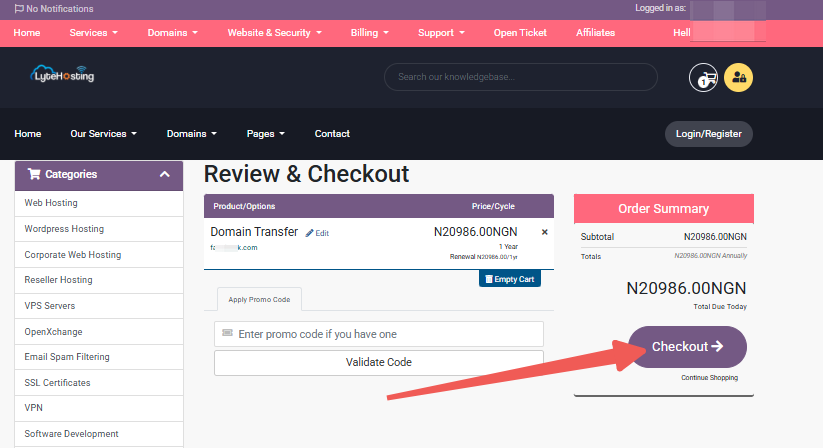Viewport: 823px width, 448px height.
Task: Click the Login/Register button
Action: coord(709,134)
